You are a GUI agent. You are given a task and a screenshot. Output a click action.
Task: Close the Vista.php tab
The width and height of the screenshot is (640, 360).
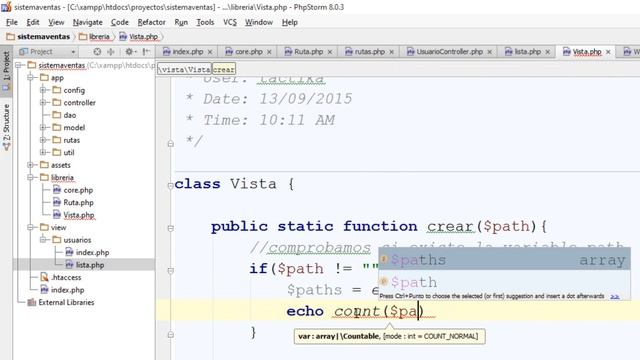pyautogui.click(x=608, y=52)
